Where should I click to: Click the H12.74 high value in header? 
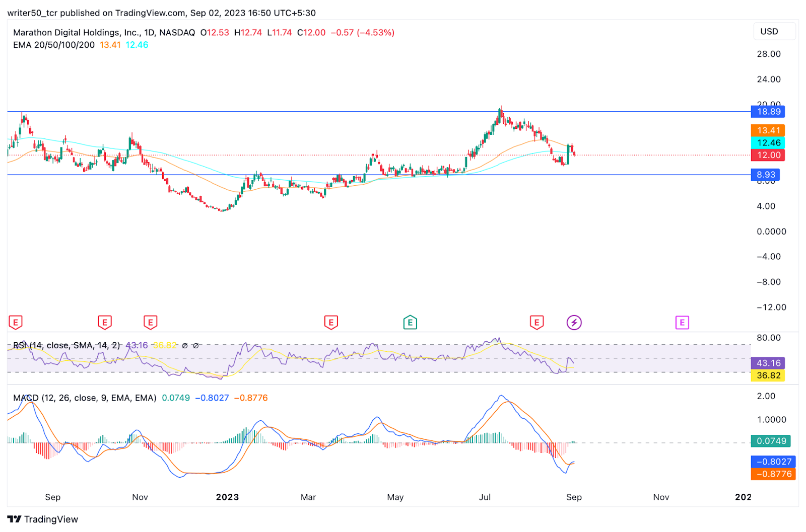(248, 32)
